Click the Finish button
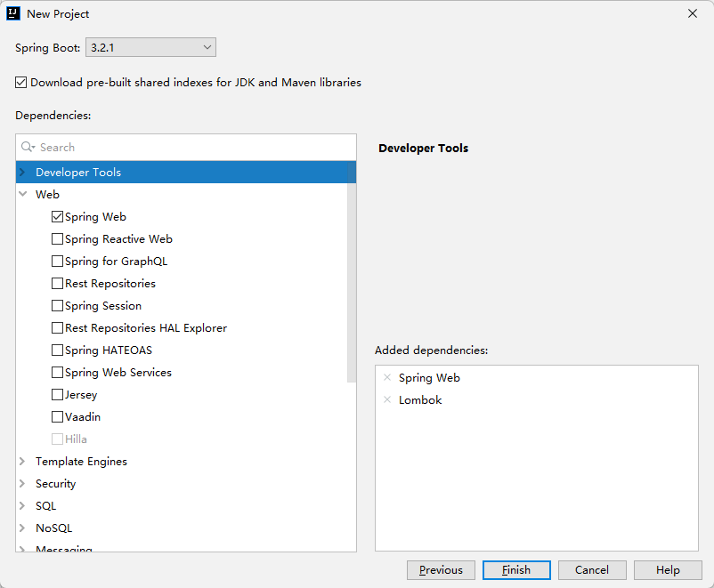This screenshot has height=588, width=714. [x=516, y=570]
